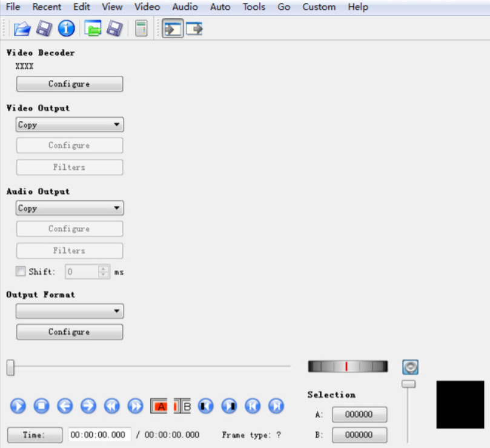Open the Audio Output codec dropdown
The image size is (490, 448).
pyautogui.click(x=70, y=208)
